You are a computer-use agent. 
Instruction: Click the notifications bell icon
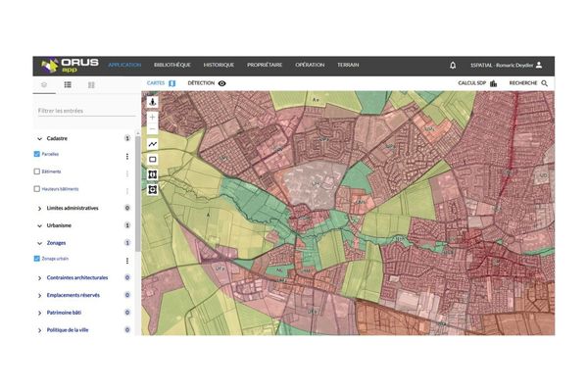point(453,65)
